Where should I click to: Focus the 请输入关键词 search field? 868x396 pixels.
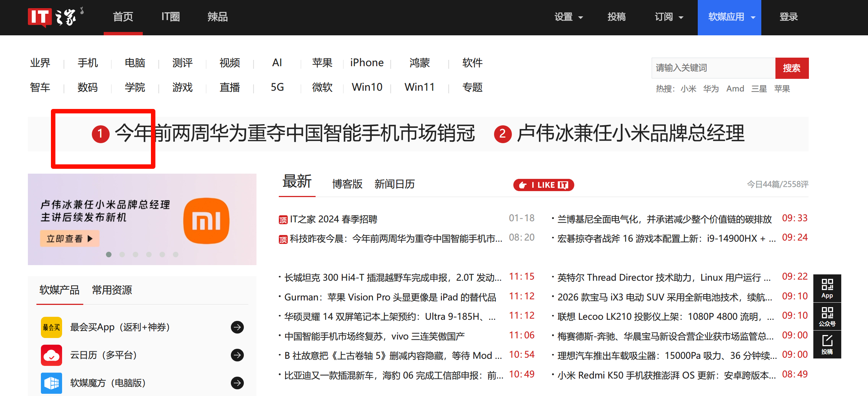[x=713, y=68]
